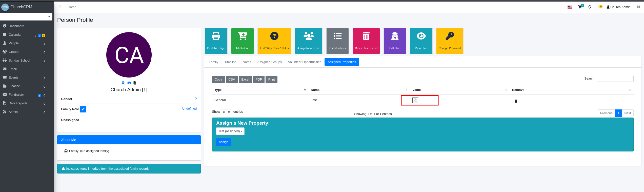Viewport: 644px width, 192px height.
Task: Change the Show entries count selector
Action: point(226,112)
